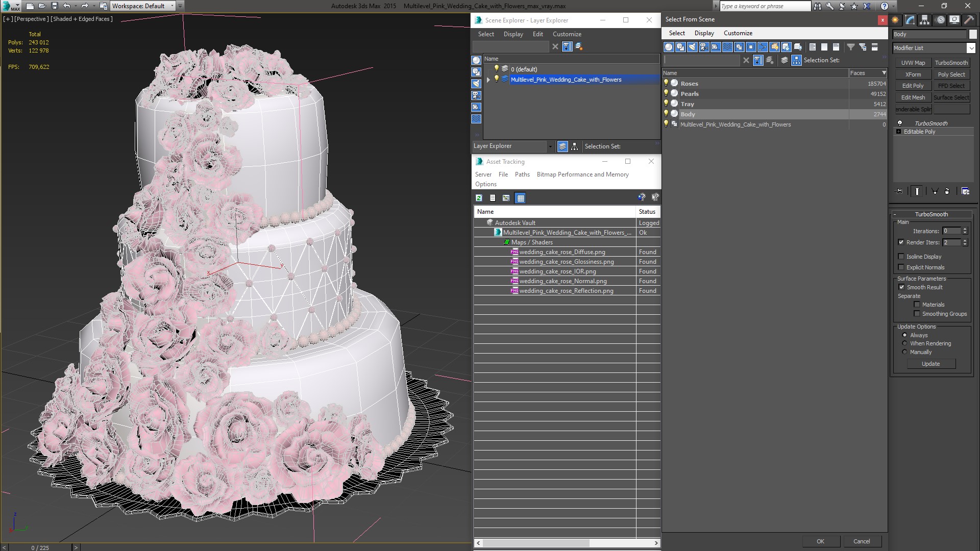Toggle visibility bulb for Roses object
980x551 pixels.
(666, 83)
